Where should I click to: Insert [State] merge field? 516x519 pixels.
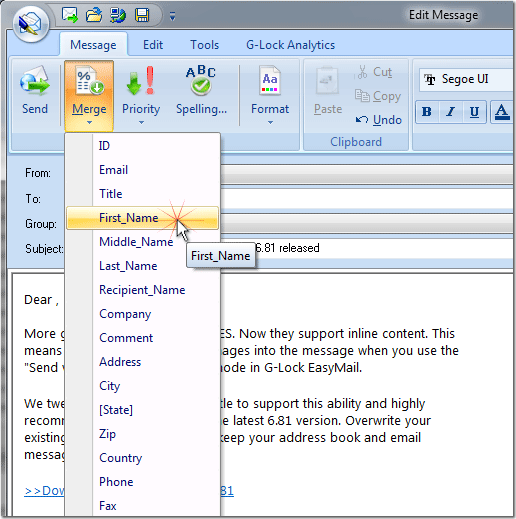pos(142,410)
